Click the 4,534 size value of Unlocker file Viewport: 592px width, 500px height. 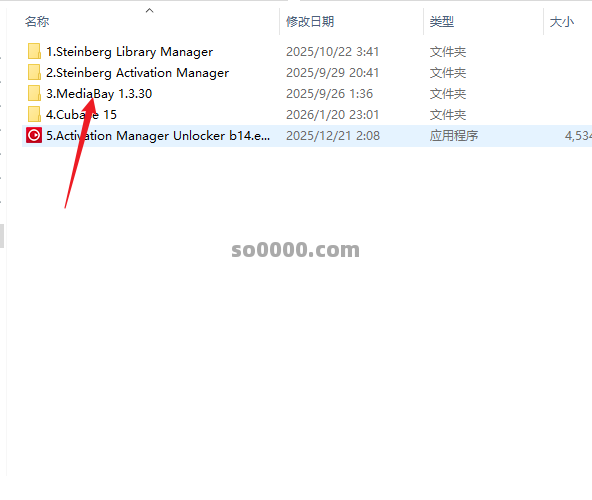(578, 136)
